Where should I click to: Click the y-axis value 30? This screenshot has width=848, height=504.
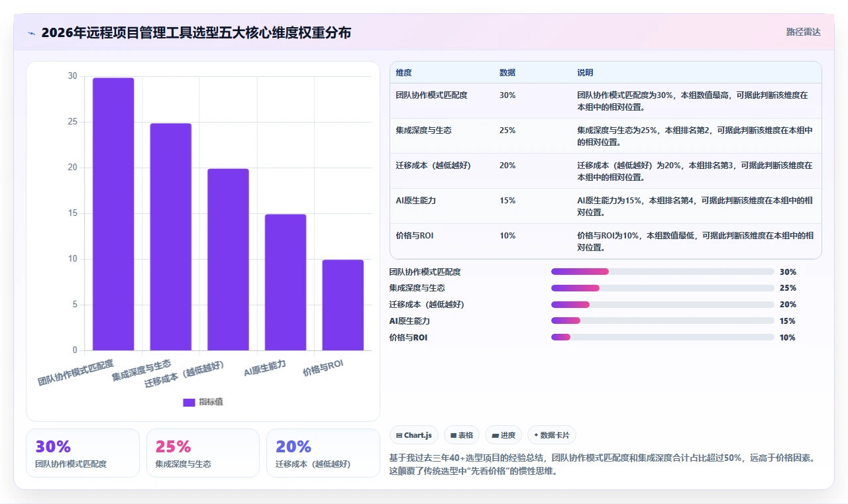pos(72,76)
